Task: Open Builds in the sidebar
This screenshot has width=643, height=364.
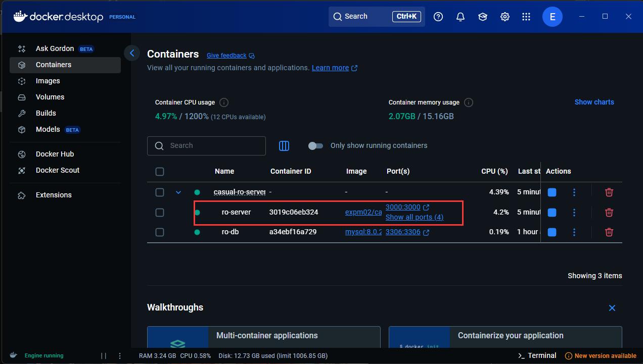Action: (x=65, y=113)
